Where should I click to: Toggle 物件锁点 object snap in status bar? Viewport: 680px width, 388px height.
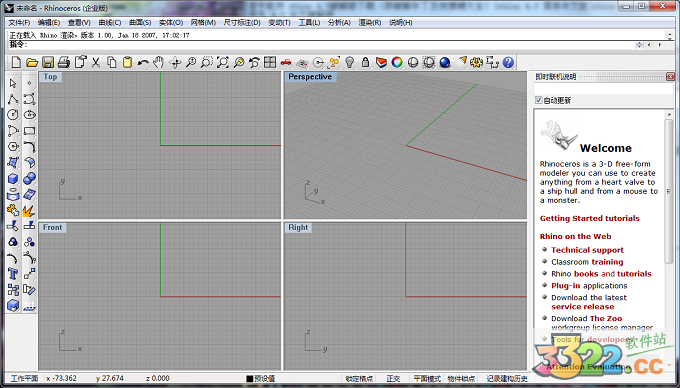(461, 378)
